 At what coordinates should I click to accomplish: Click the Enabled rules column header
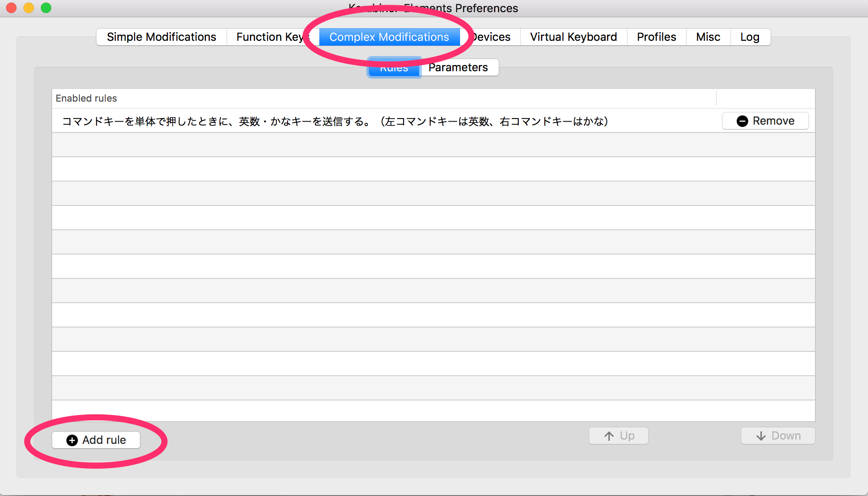coord(384,99)
